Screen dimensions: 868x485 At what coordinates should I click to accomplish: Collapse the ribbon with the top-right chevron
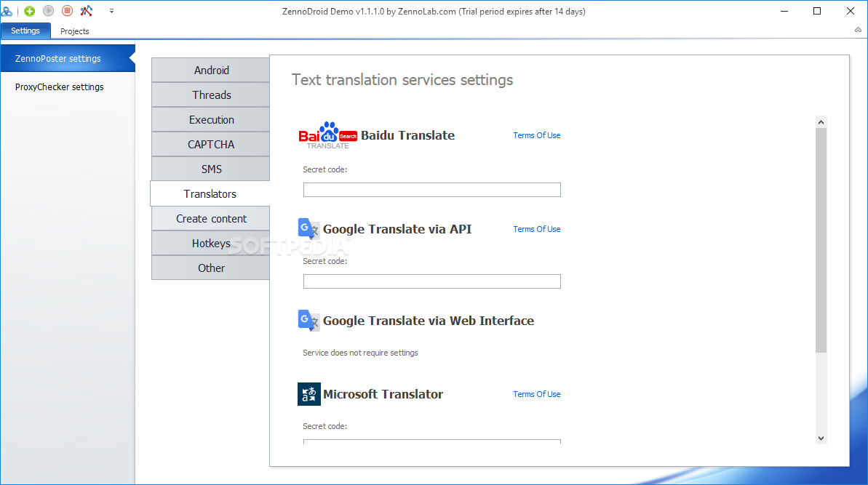[x=858, y=30]
